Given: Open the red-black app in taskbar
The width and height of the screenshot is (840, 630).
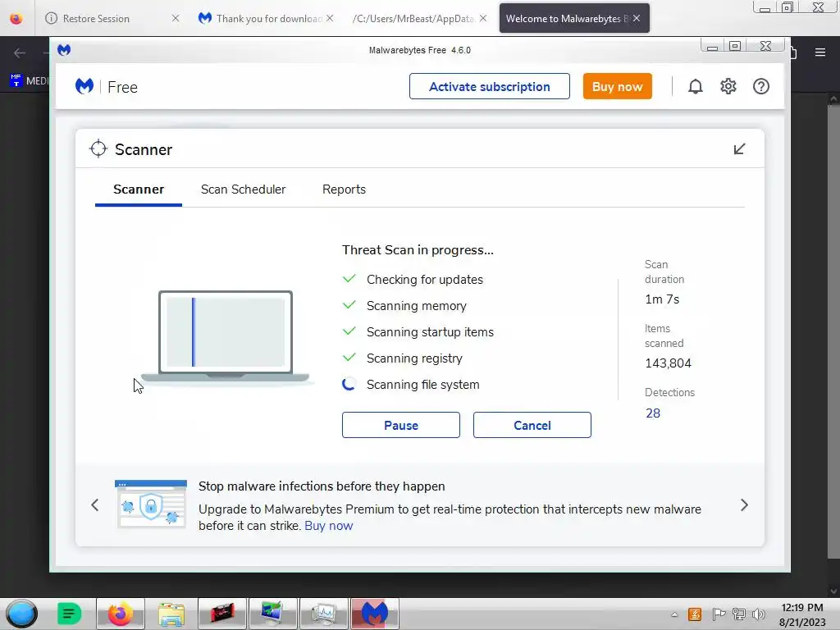Looking at the screenshot, I should [x=222, y=614].
